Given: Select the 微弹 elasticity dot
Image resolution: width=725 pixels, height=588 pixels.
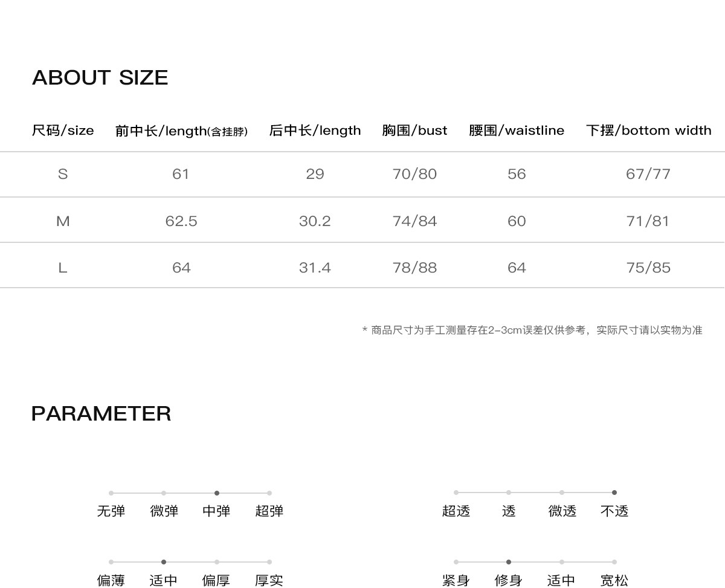Looking at the screenshot, I should (164, 493).
